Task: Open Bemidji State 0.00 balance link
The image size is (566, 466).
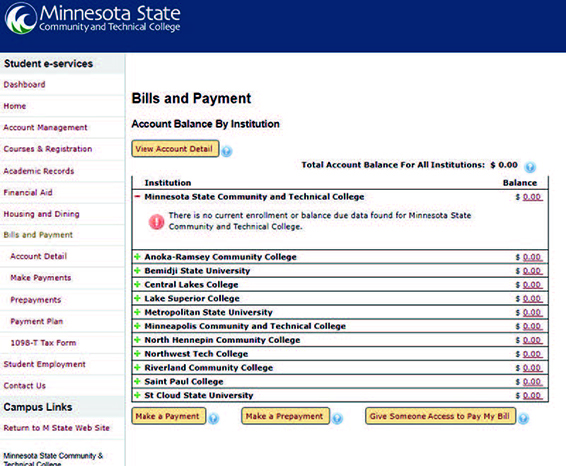Action: pos(532,271)
